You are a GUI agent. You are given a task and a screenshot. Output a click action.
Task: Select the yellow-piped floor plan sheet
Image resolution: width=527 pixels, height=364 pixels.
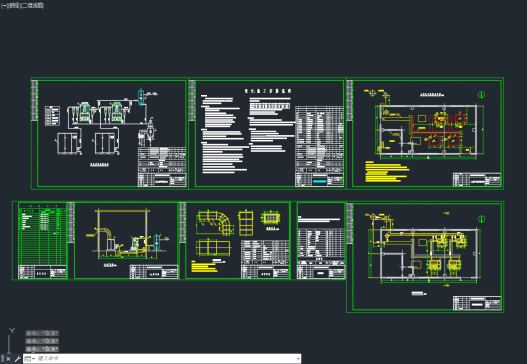click(x=425, y=257)
